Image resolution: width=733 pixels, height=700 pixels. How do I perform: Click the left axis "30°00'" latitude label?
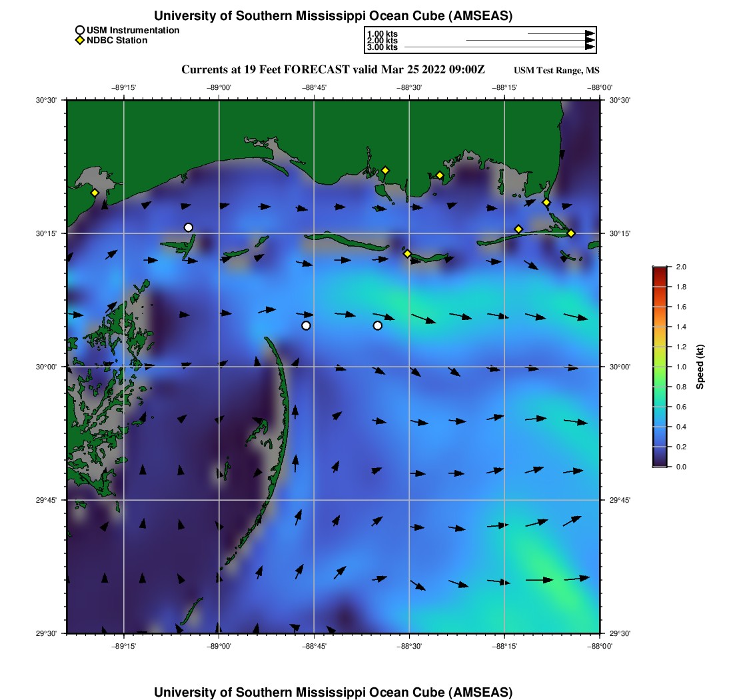click(x=46, y=367)
